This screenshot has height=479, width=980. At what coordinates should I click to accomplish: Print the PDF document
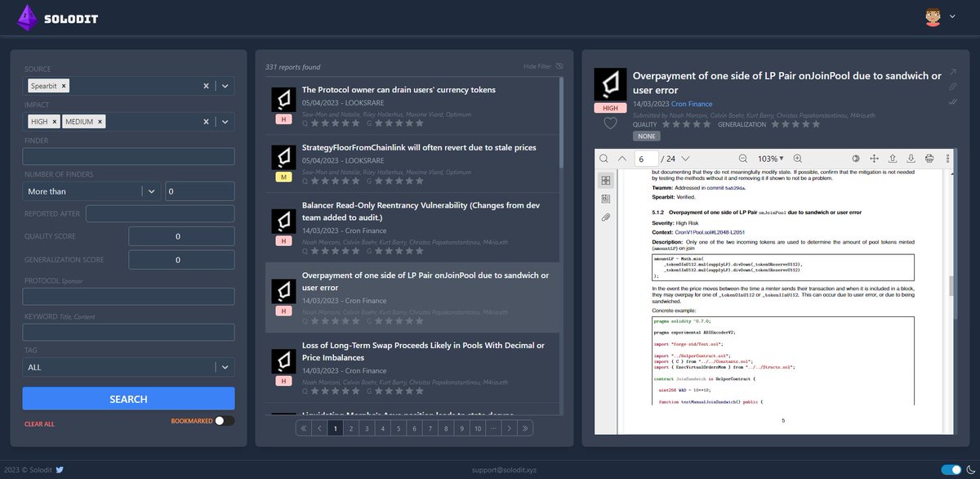pos(930,158)
